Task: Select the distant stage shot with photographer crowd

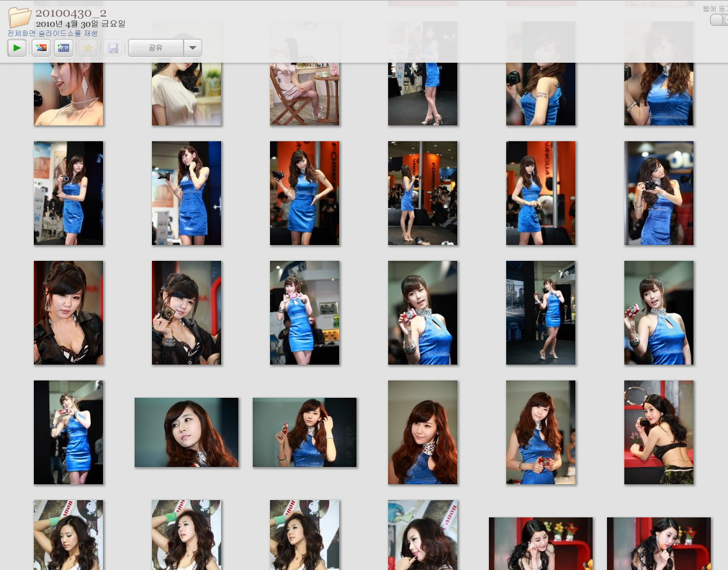Action: (x=423, y=193)
